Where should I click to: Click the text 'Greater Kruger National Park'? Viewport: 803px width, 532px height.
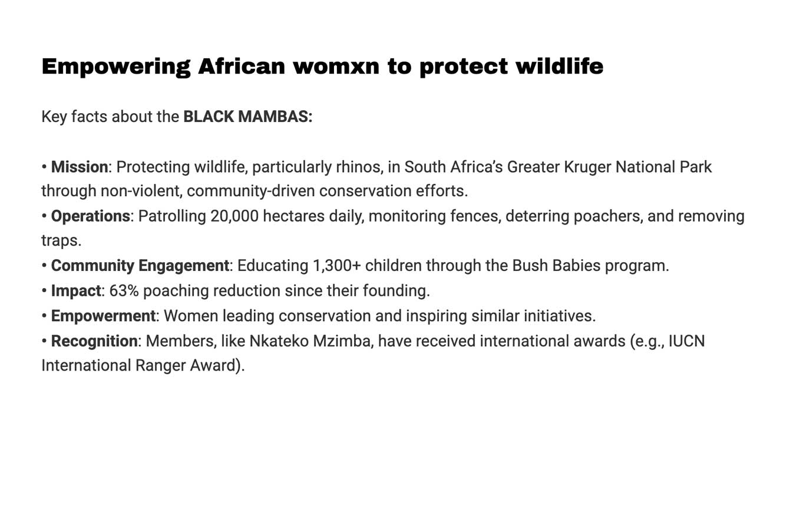click(x=609, y=167)
